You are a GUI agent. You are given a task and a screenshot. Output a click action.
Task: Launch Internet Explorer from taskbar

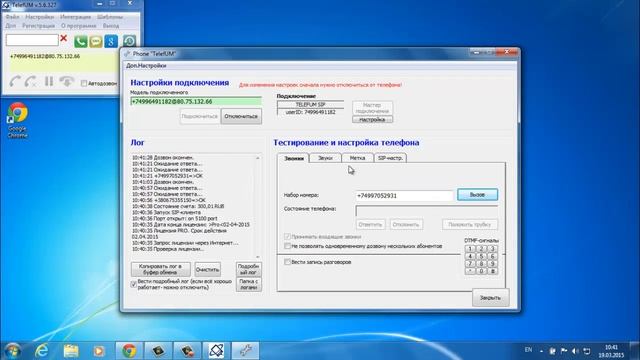(x=42, y=351)
